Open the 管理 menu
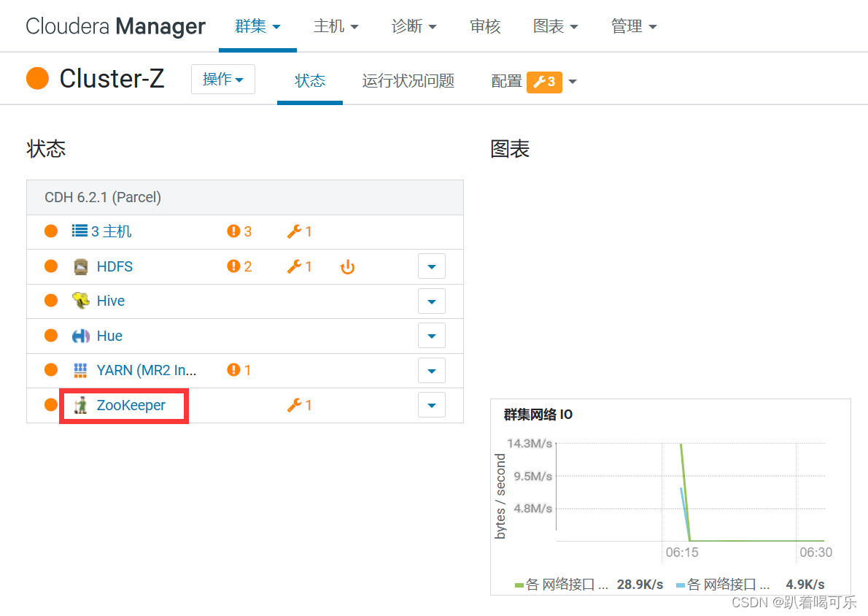 [633, 26]
